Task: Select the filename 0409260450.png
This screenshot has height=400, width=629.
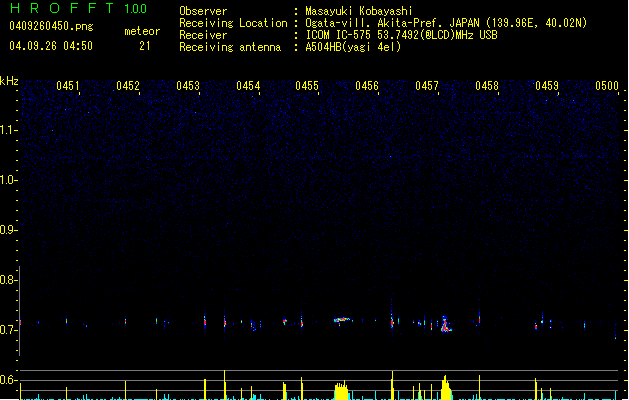Action: click(51, 26)
